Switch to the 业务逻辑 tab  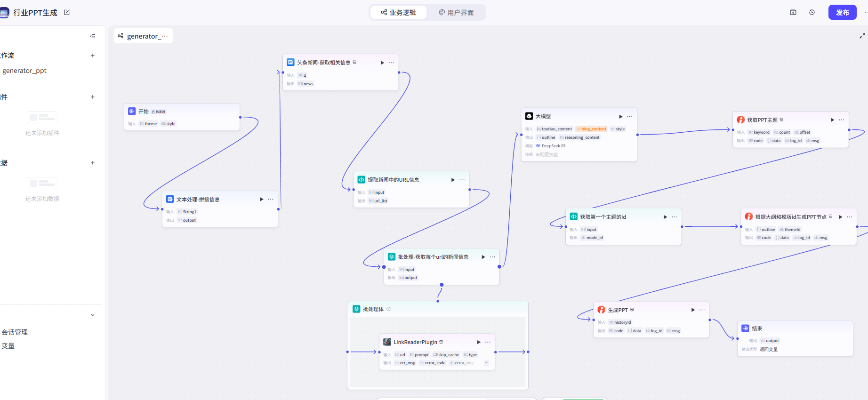click(398, 13)
